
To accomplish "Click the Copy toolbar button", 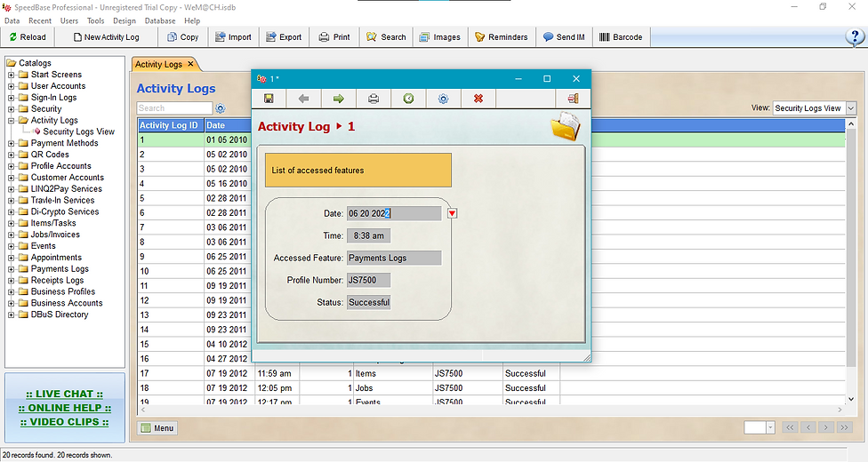I will [182, 37].
